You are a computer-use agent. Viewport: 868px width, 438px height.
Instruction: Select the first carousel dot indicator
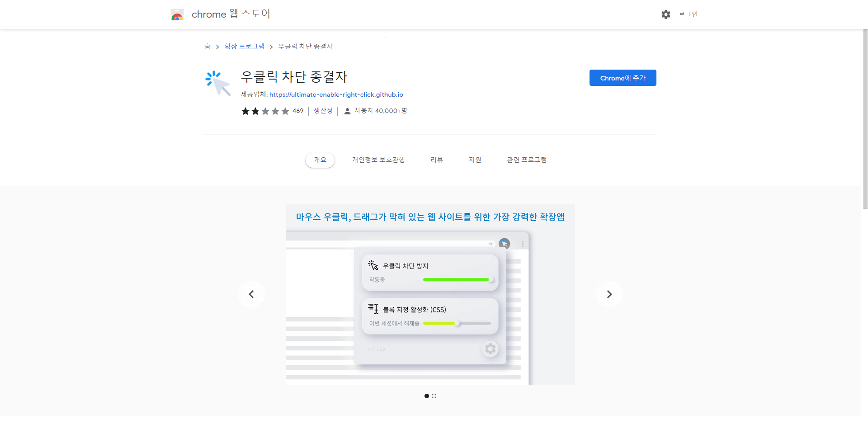pos(427,396)
